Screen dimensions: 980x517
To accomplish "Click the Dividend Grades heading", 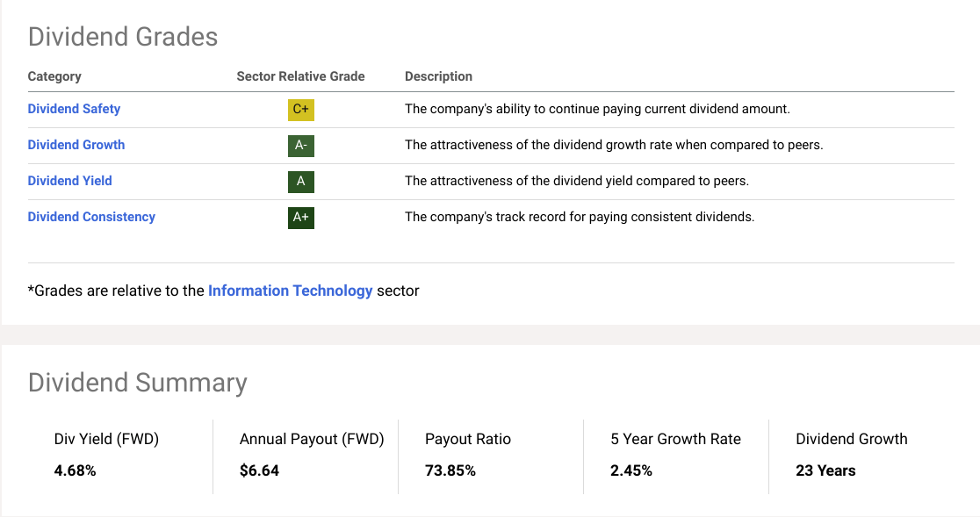I will (x=123, y=37).
